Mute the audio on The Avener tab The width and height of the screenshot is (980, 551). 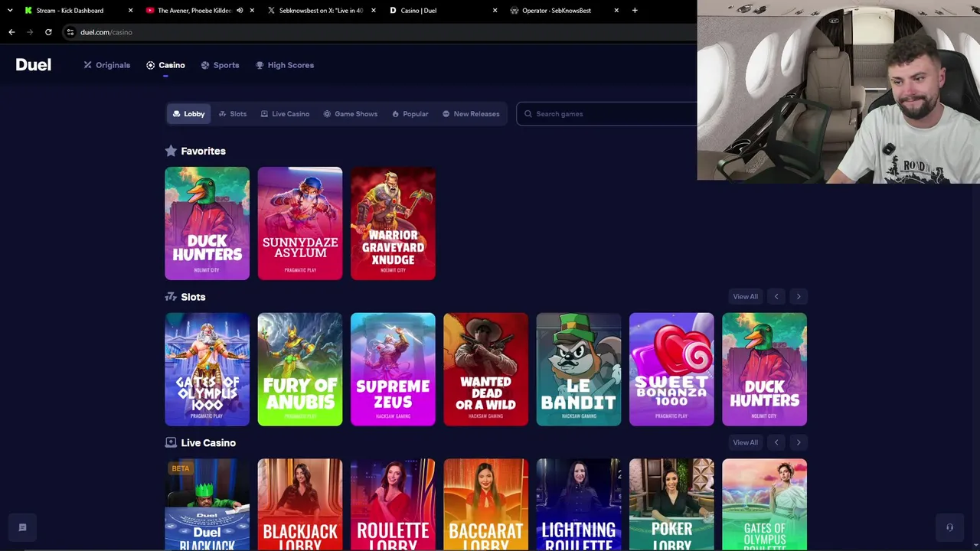[x=240, y=11]
